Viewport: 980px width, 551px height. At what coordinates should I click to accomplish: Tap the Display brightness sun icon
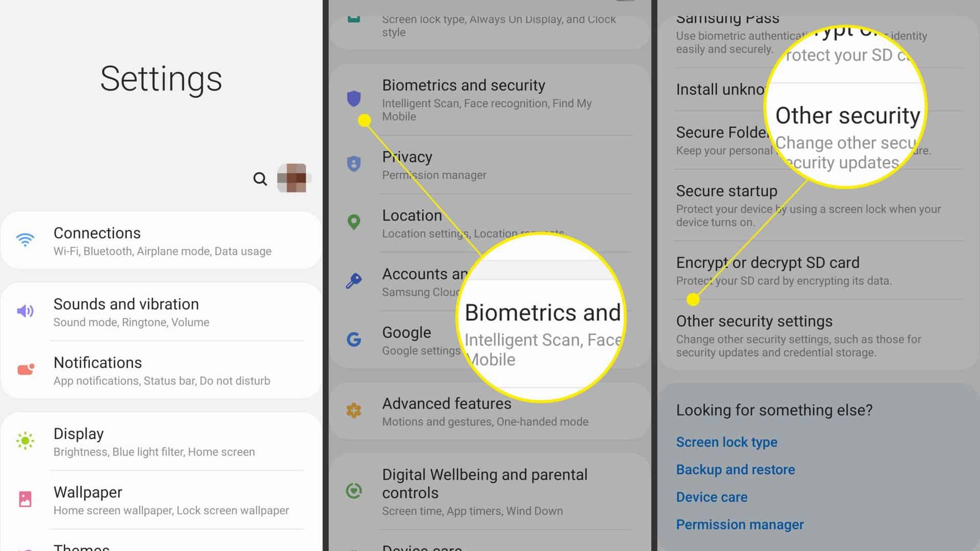(25, 441)
